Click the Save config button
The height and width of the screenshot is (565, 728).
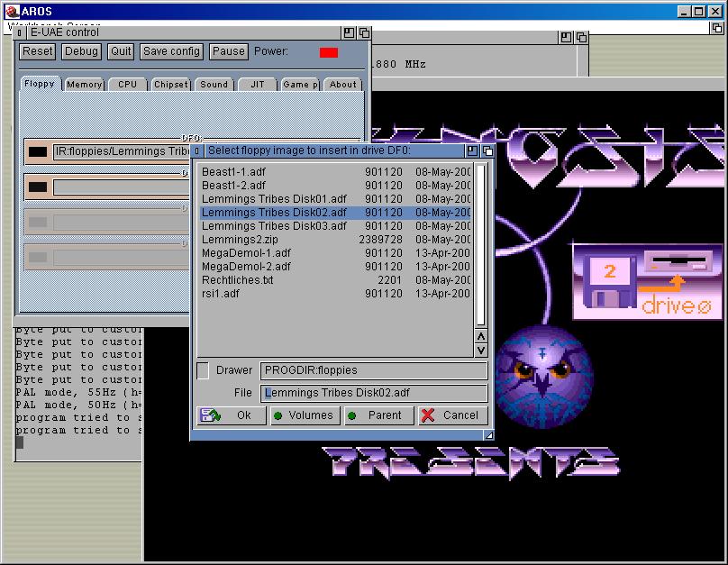(x=171, y=51)
